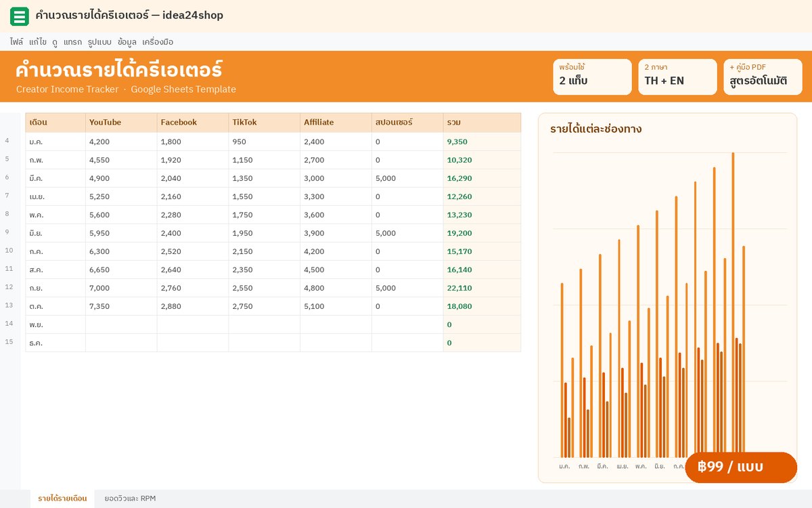Click row number 9
Screen dimensions: 812x508
tap(7, 232)
